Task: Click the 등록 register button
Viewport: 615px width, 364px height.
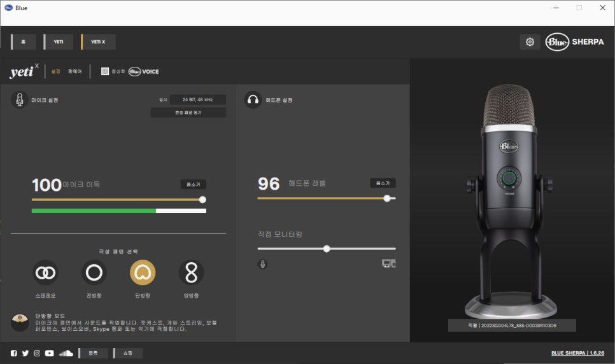Action: pyautogui.click(x=93, y=353)
